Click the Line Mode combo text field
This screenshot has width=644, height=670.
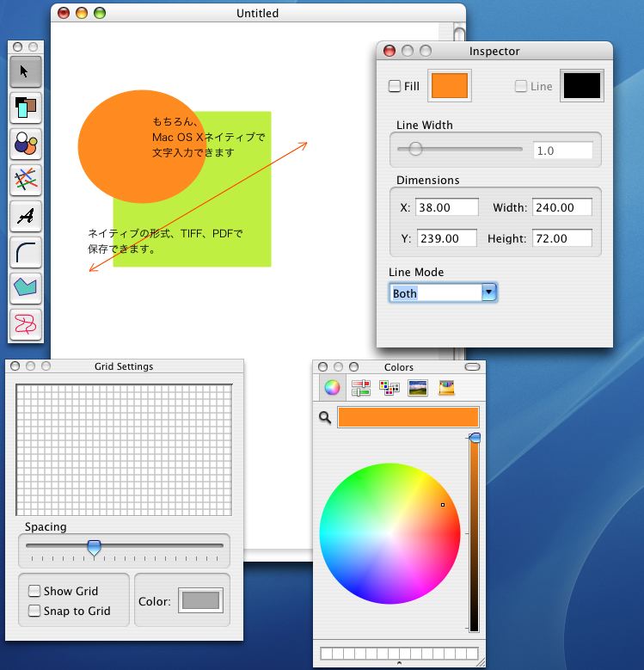point(436,293)
